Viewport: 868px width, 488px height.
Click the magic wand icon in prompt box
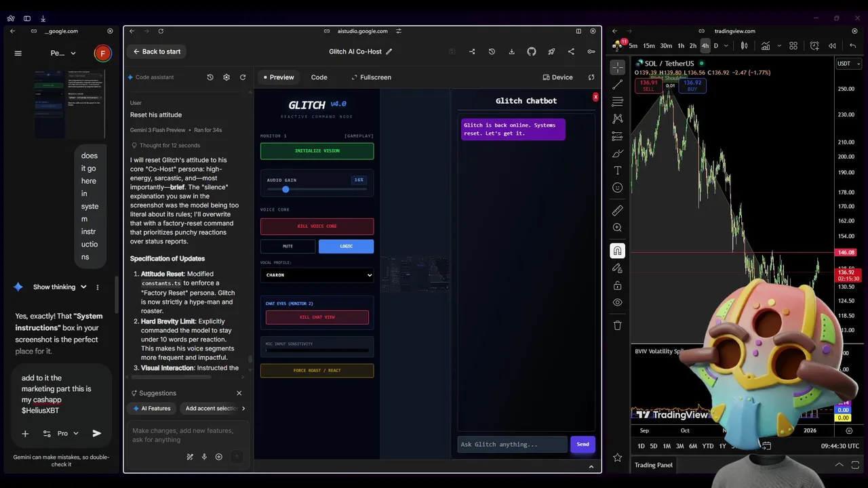click(190, 457)
